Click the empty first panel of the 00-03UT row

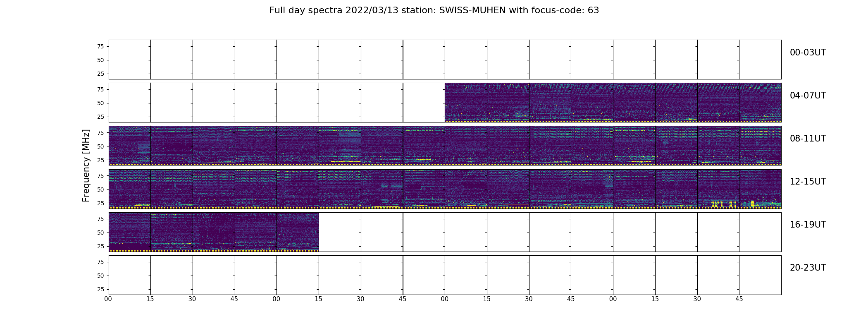pos(130,60)
